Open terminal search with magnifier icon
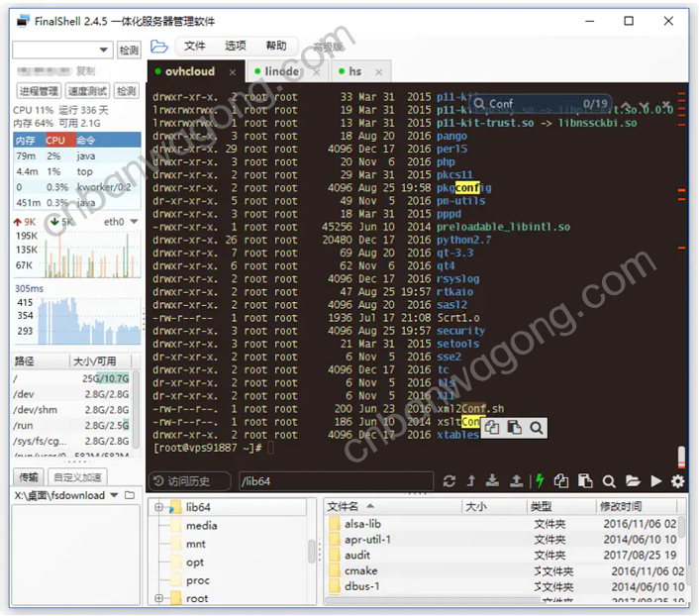Screen dimensions: 699x616 (x=609, y=481)
